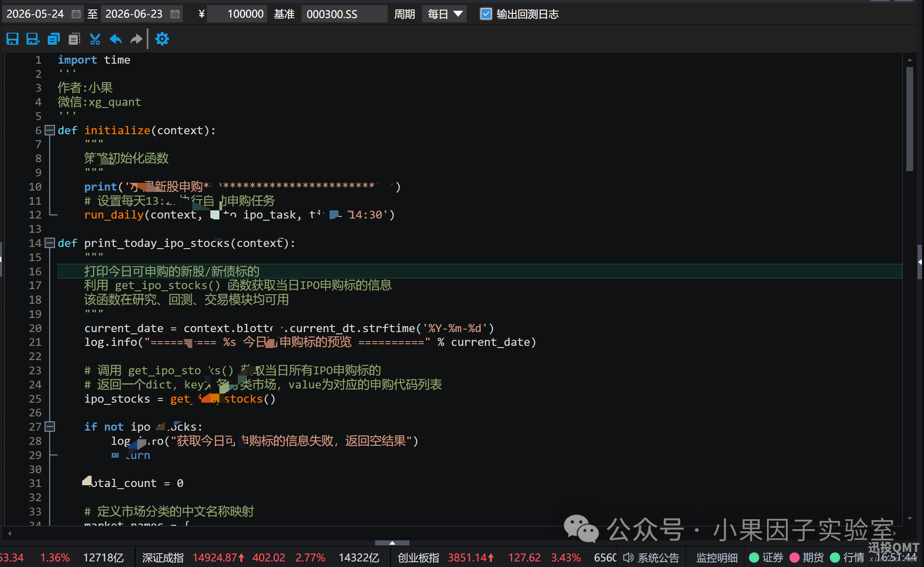Click the Redo arrow icon
924x567 pixels.
[136, 39]
